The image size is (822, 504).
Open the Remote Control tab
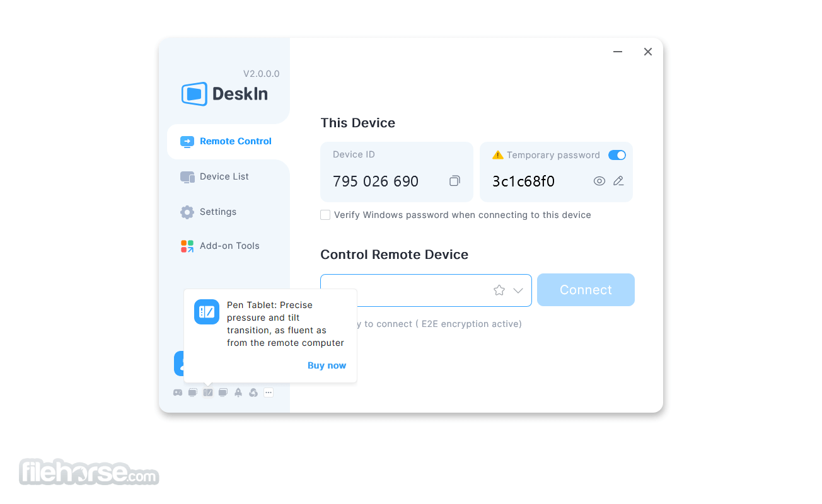[x=228, y=141]
